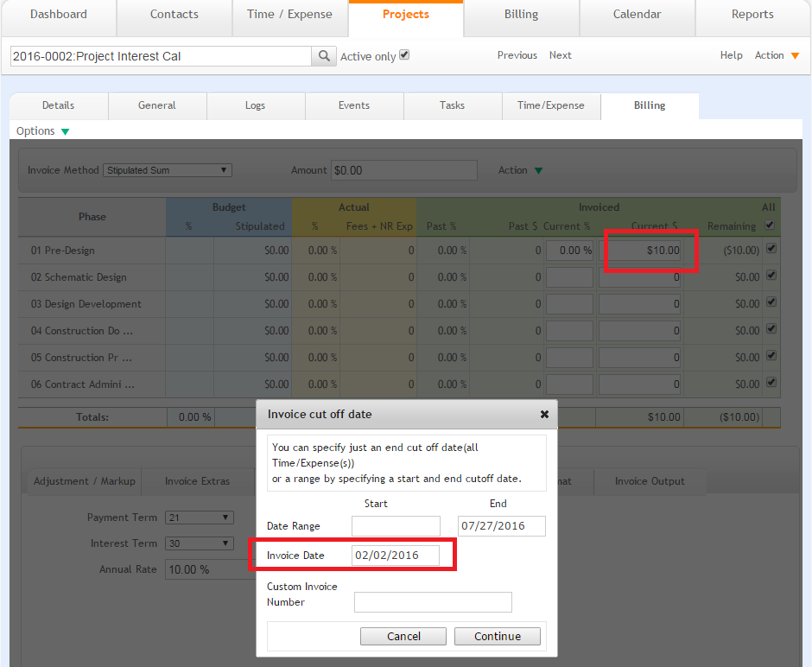
Task: Open the Interest Term dropdown
Action: coord(199,543)
